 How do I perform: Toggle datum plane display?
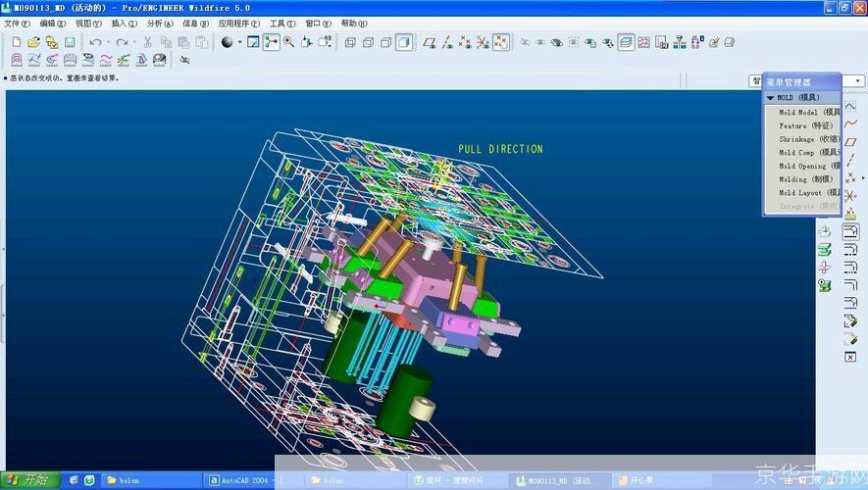pos(430,42)
